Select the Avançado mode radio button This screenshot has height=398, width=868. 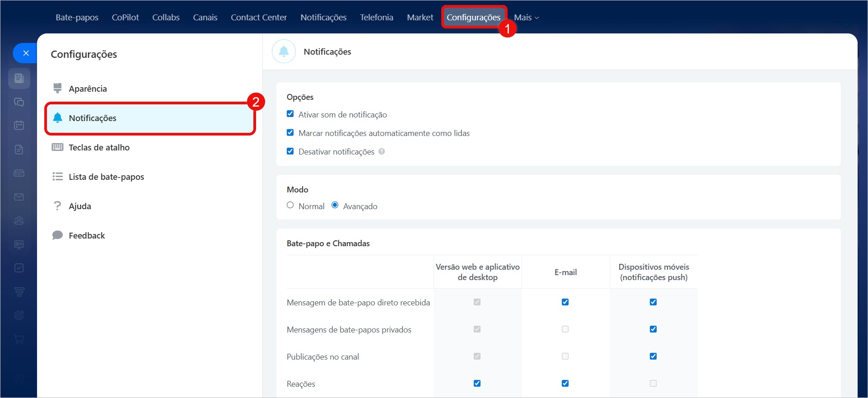335,205
